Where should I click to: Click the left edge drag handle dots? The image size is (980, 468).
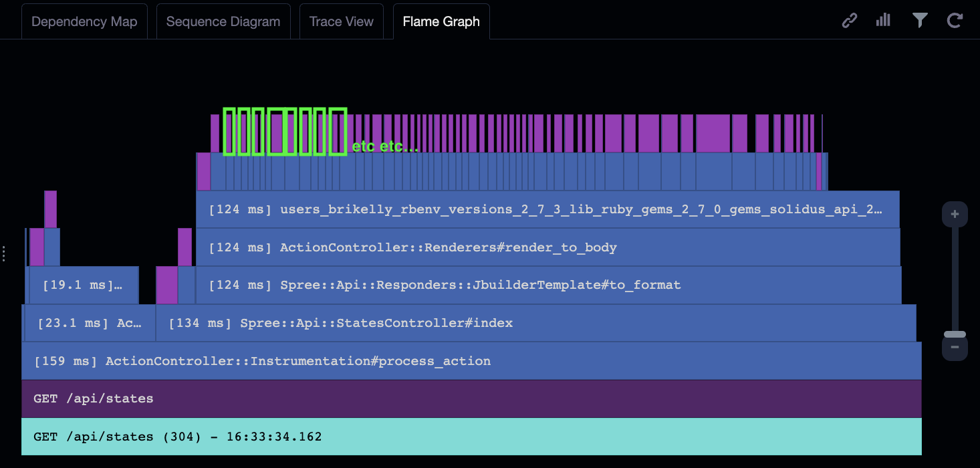pyautogui.click(x=4, y=254)
